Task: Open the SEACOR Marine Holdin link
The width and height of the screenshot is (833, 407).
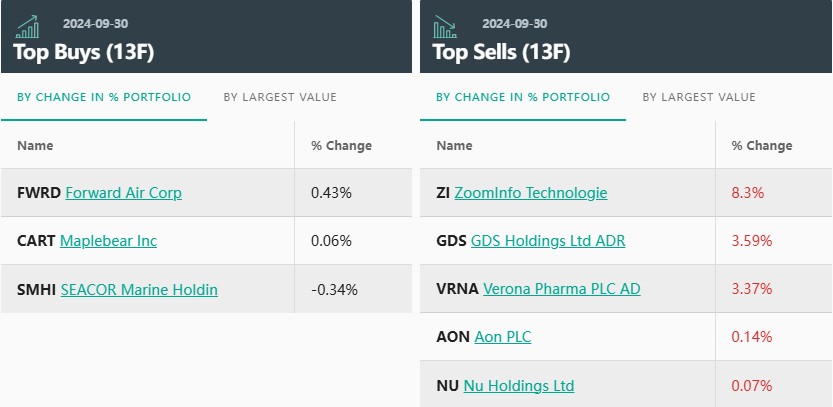Action: tap(139, 289)
